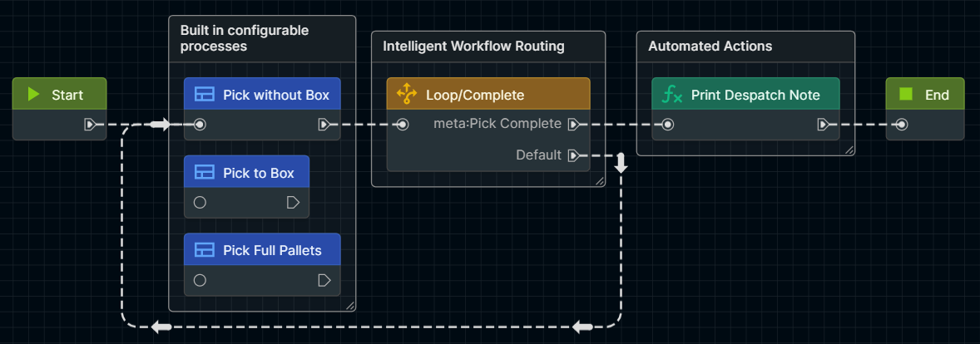Screen dimensions: 980x344
Task: Click the Intelligent Workflow Routing group title
Action: 473,47
